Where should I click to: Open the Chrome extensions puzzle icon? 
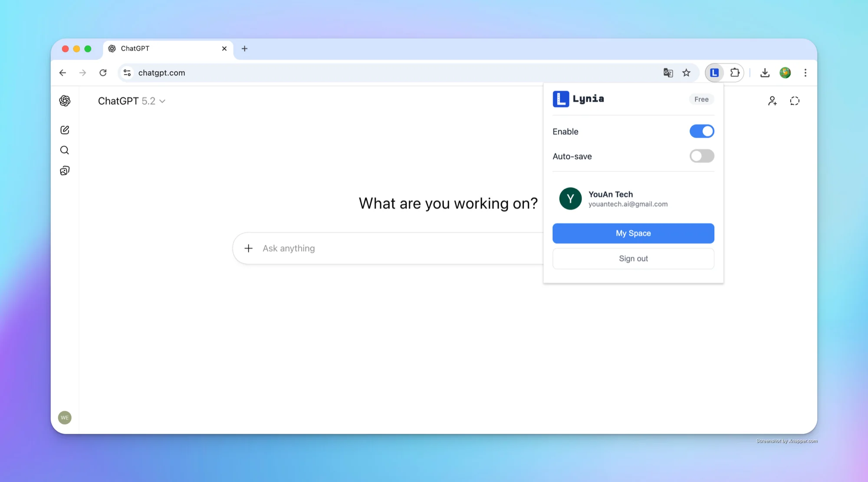click(x=735, y=73)
